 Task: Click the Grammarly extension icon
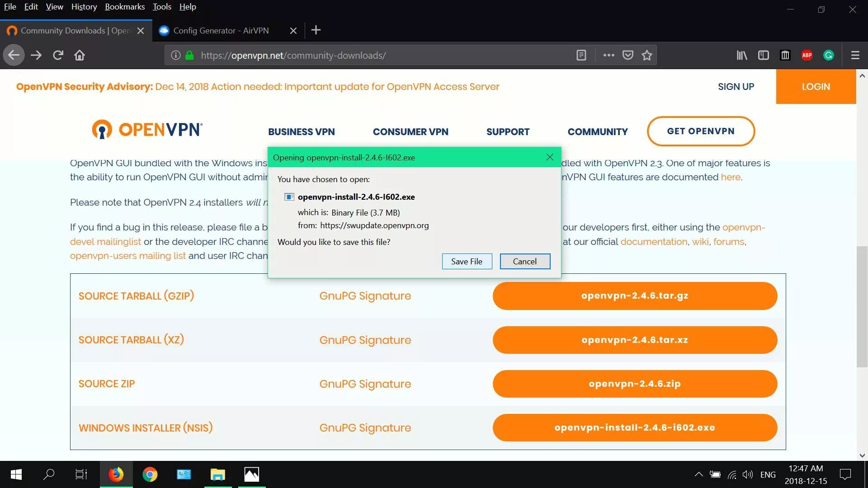coord(829,55)
